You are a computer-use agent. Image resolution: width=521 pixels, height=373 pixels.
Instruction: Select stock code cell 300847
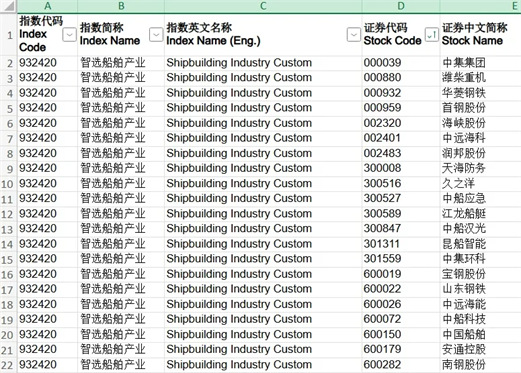[x=401, y=229]
